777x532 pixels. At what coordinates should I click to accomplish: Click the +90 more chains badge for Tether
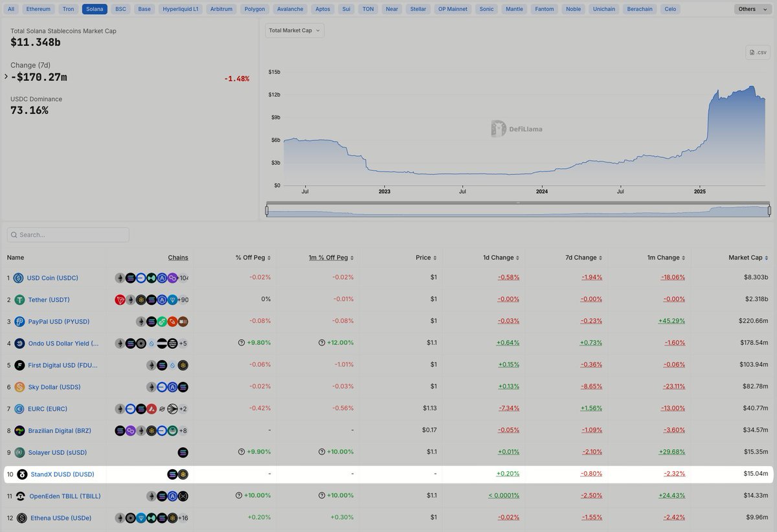pos(183,300)
